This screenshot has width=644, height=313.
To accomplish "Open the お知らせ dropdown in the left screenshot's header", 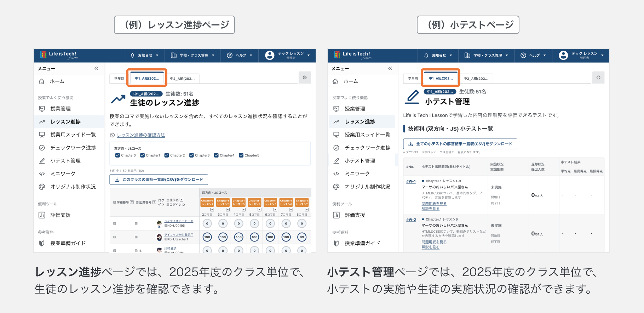I will pyautogui.click(x=145, y=56).
